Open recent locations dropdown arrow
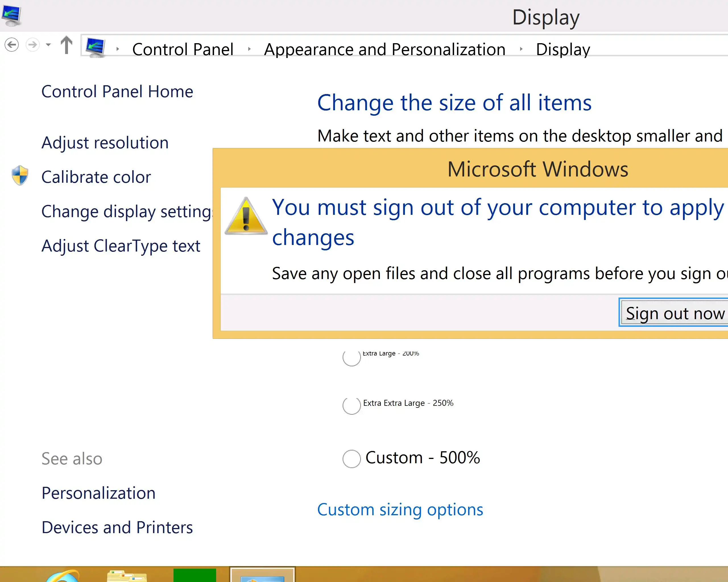 (48, 45)
